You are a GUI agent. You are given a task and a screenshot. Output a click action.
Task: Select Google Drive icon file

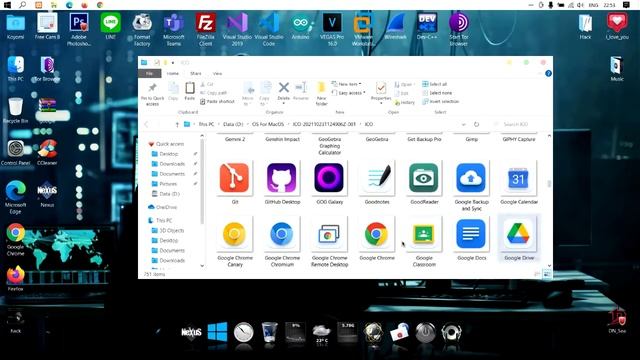[519, 239]
